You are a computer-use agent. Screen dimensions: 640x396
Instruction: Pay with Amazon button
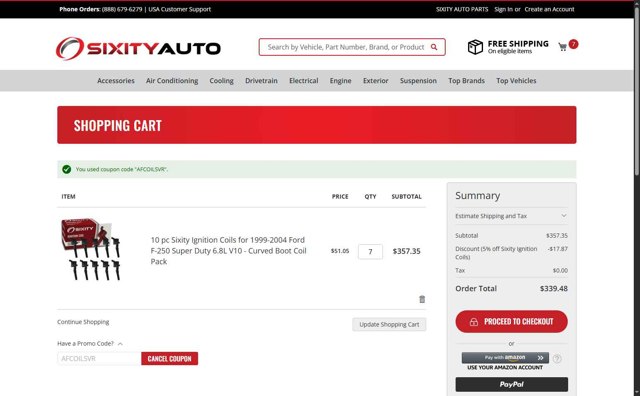(x=505, y=358)
